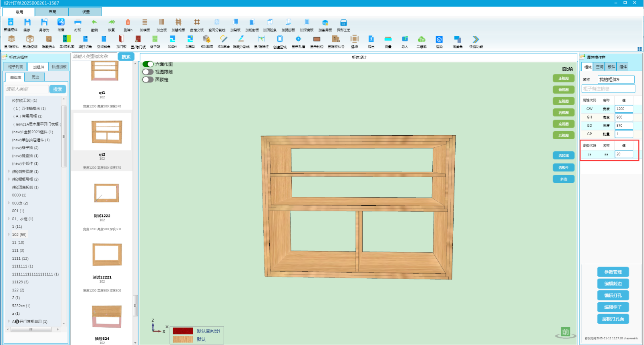
Task: Enable the 面锁定 toggle switch
Action: pyautogui.click(x=148, y=80)
